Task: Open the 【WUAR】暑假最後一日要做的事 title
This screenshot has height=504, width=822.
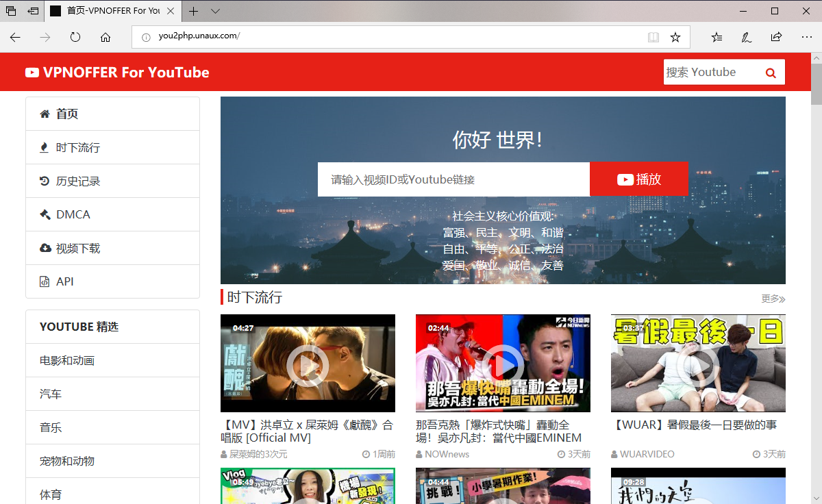Action: click(x=694, y=425)
